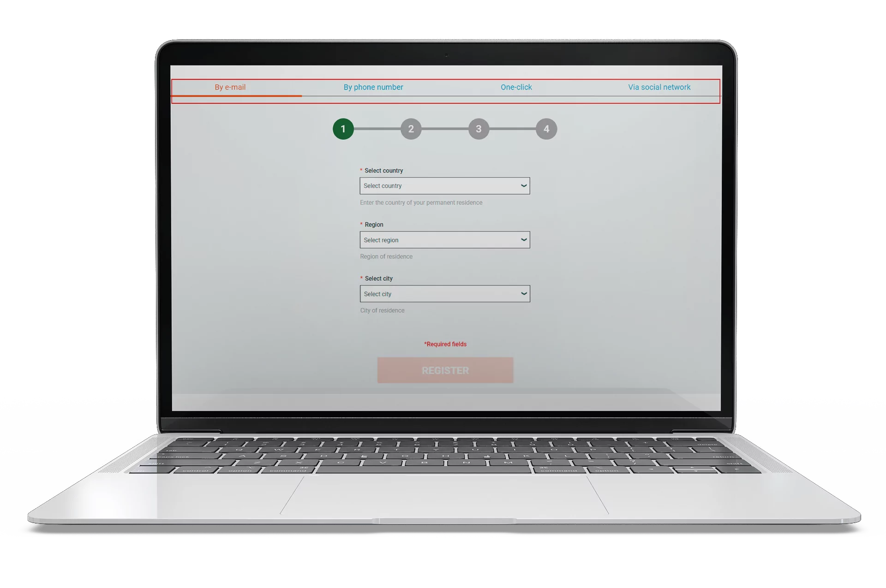Click the Select city input field
Image resolution: width=886 pixels, height=588 pixels.
445,293
